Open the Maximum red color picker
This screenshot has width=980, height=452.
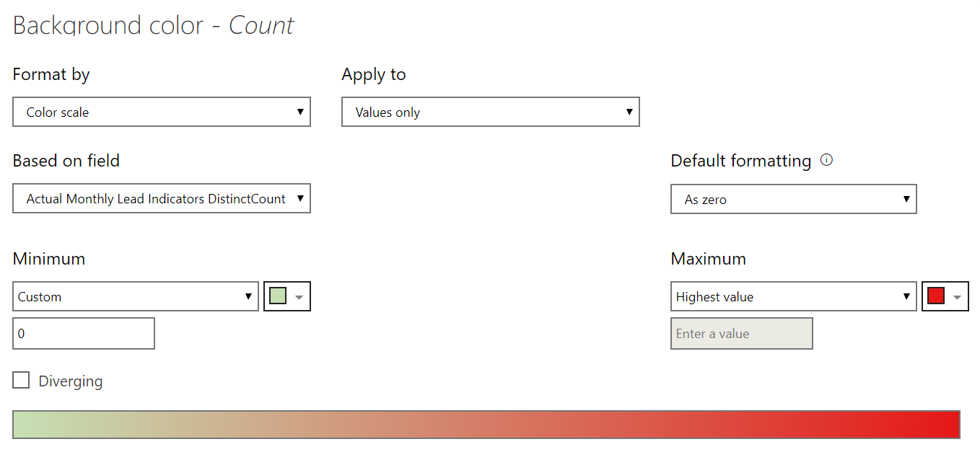point(945,296)
